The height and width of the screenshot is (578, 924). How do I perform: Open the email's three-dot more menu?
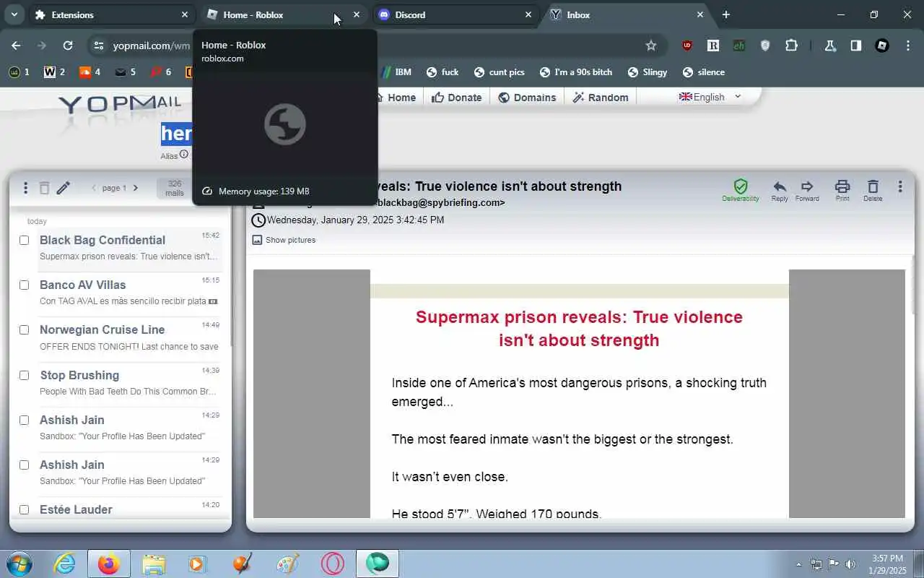899,187
